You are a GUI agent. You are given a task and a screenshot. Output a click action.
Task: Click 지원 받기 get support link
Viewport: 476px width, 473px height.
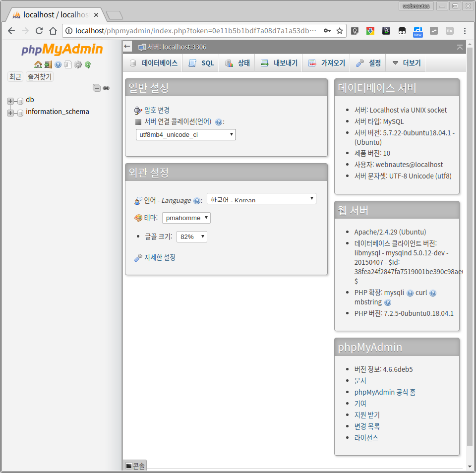pyautogui.click(x=367, y=415)
